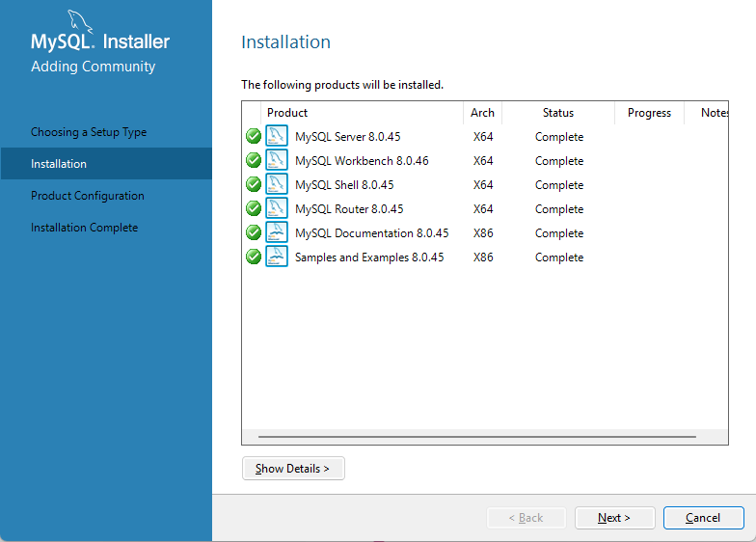The width and height of the screenshot is (756, 542).
Task: Open the Product Configuration step
Action: coord(87,196)
